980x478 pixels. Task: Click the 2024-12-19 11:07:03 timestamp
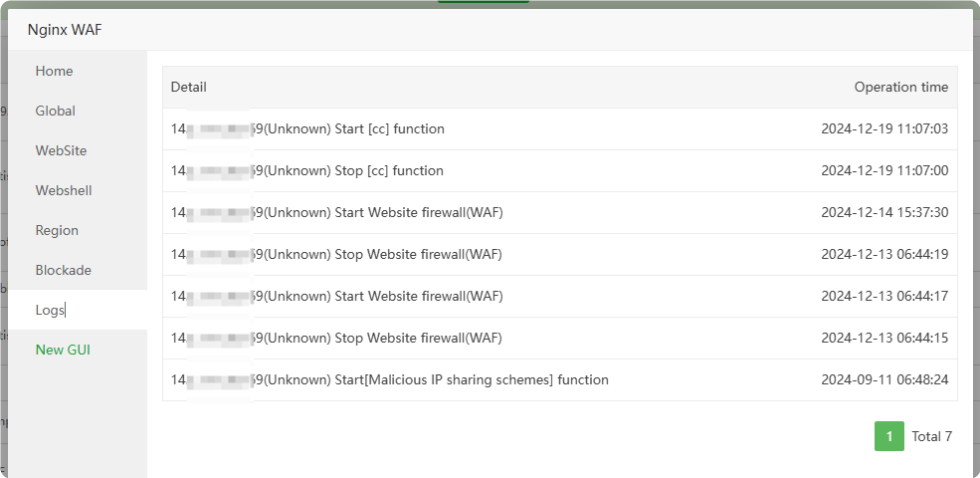click(x=883, y=129)
